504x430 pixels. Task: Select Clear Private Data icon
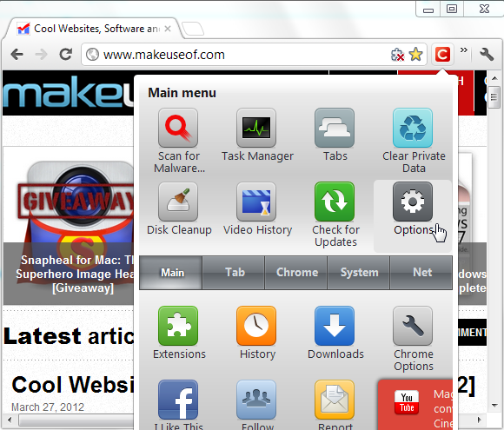[x=413, y=128]
